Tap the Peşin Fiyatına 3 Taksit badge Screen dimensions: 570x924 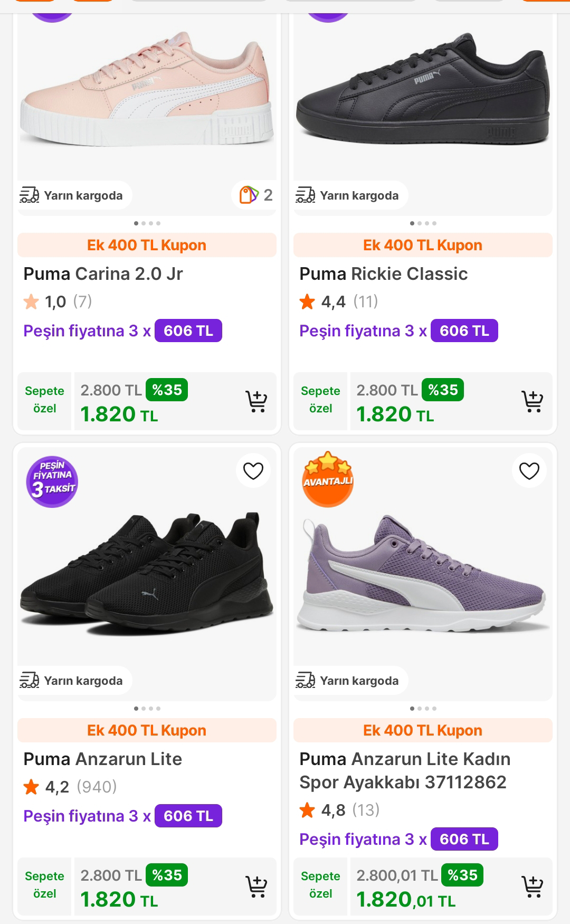coord(52,482)
